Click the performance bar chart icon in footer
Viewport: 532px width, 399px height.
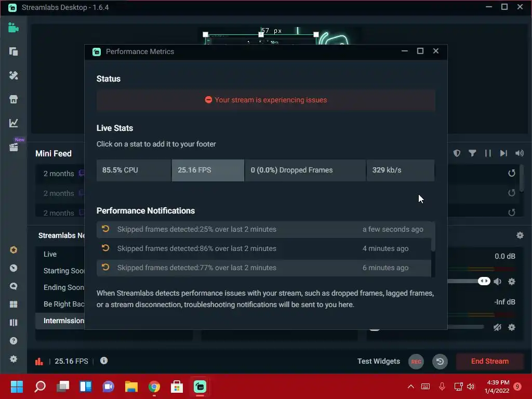click(39, 362)
